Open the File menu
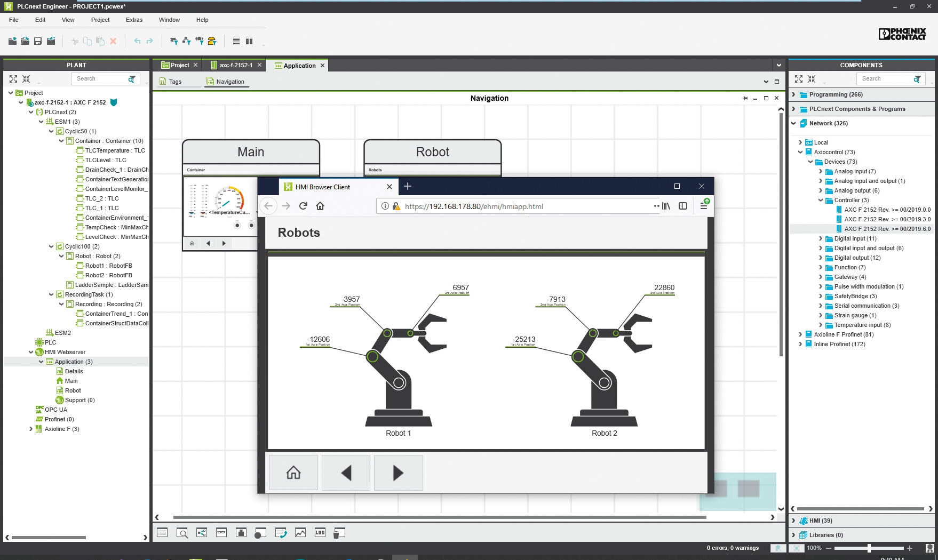938x560 pixels. [14, 20]
